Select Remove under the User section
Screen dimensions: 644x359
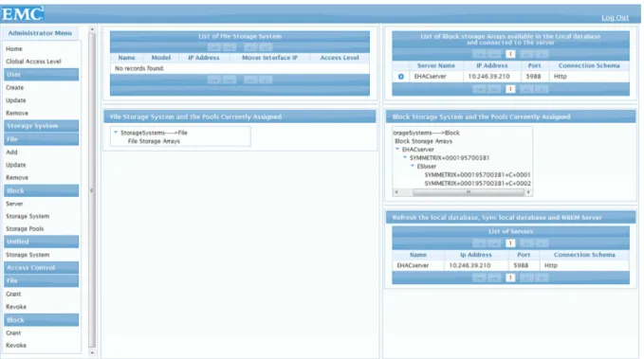17,114
